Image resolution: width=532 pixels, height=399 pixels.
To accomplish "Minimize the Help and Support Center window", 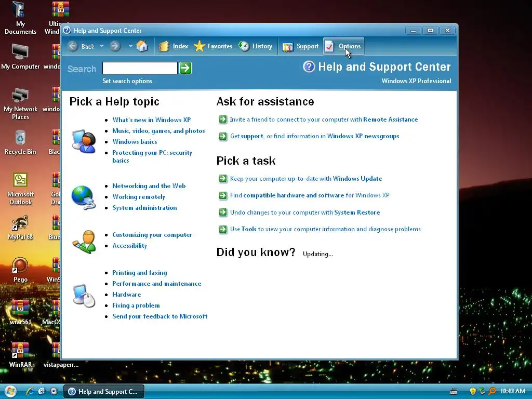I will point(413,31).
